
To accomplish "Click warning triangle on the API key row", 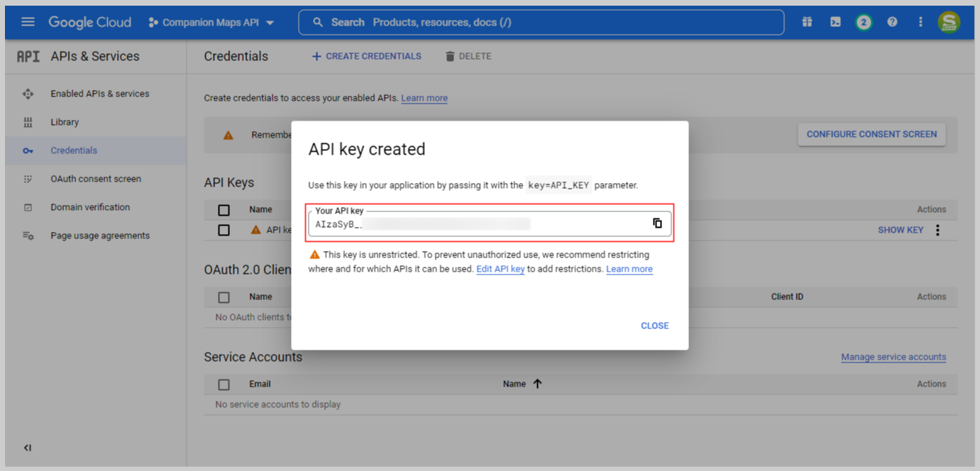I will pyautogui.click(x=255, y=230).
